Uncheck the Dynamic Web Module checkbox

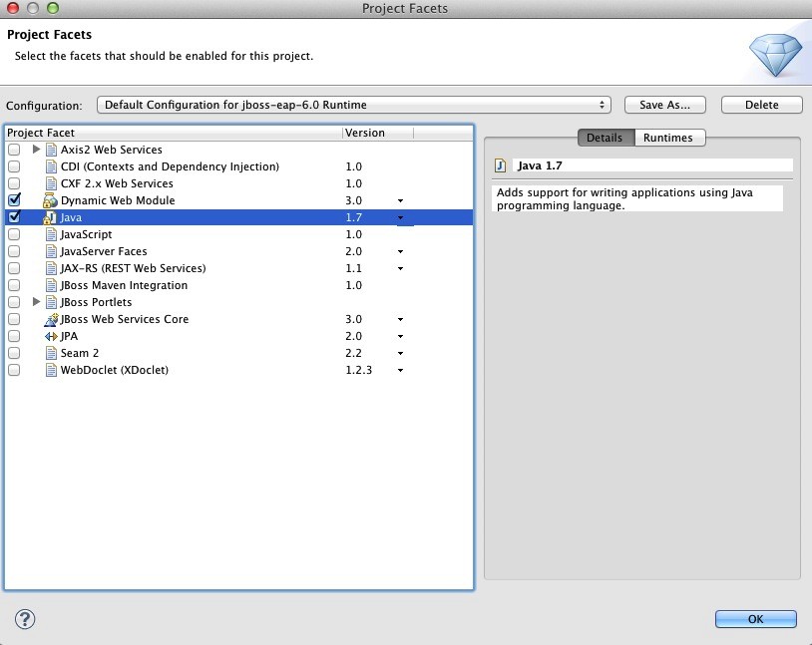click(15, 199)
